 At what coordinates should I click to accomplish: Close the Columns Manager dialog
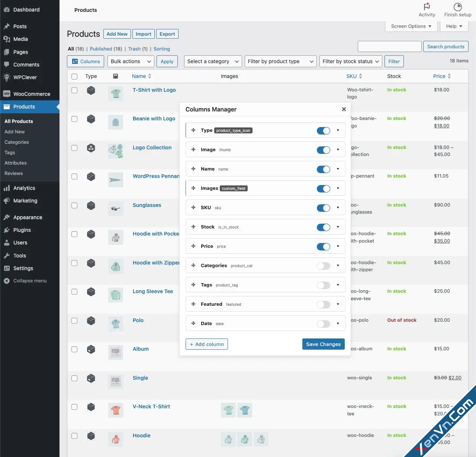pos(344,109)
